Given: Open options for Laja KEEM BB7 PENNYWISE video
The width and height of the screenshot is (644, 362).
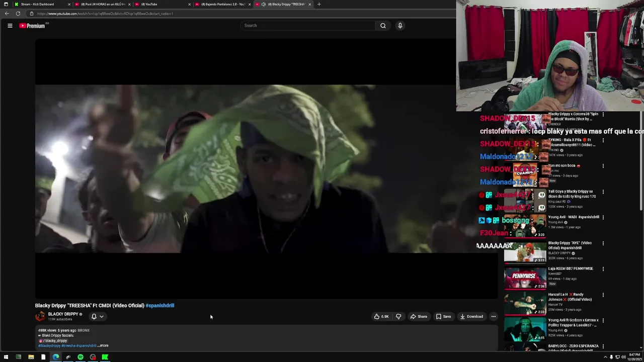Looking at the screenshot, I should 603,269.
